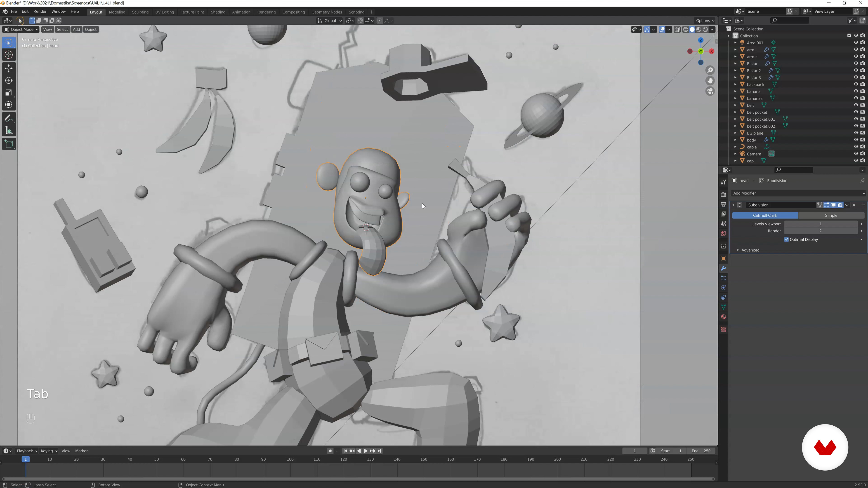Click the Select Box tool

[9, 43]
